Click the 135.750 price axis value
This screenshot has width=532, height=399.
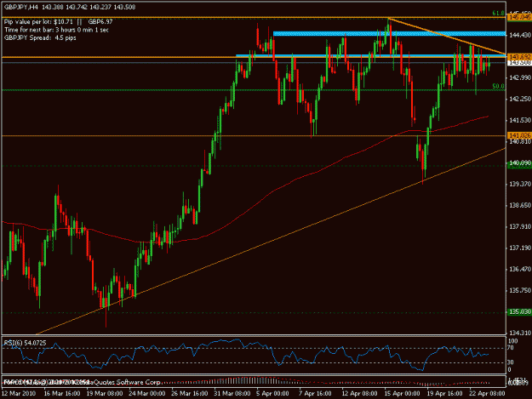(519, 290)
